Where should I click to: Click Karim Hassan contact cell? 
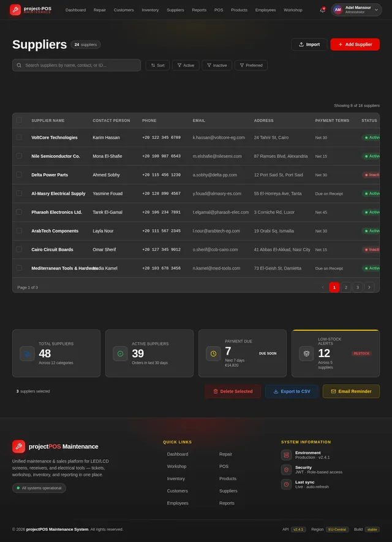106,137
